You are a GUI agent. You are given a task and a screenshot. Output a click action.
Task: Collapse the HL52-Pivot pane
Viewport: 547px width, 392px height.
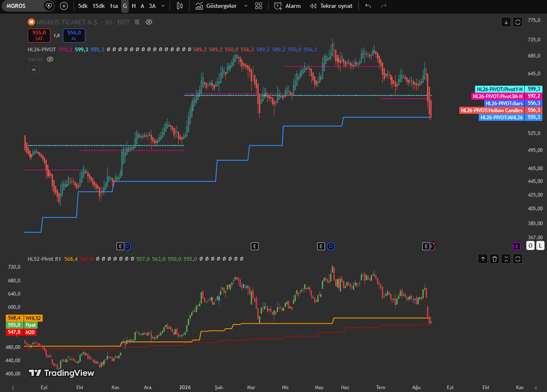[x=506, y=259]
